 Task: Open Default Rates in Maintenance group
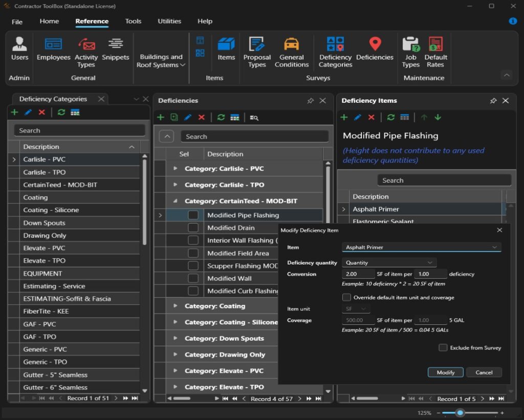click(x=435, y=45)
